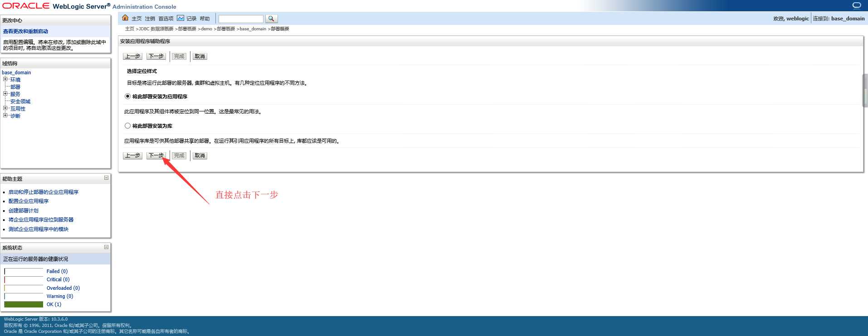Open 测试企业应用程序中的模块 help link
Screen dimensions: 868x336
pyautogui.click(x=39, y=229)
